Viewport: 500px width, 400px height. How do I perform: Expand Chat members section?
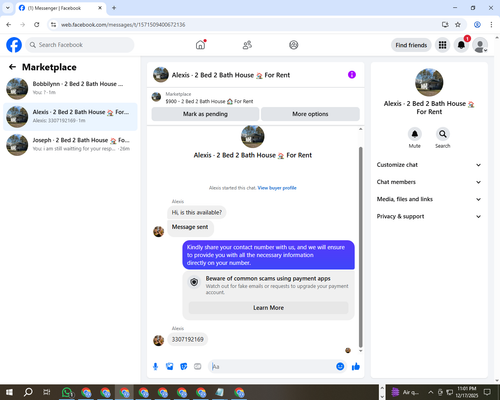pyautogui.click(x=429, y=182)
